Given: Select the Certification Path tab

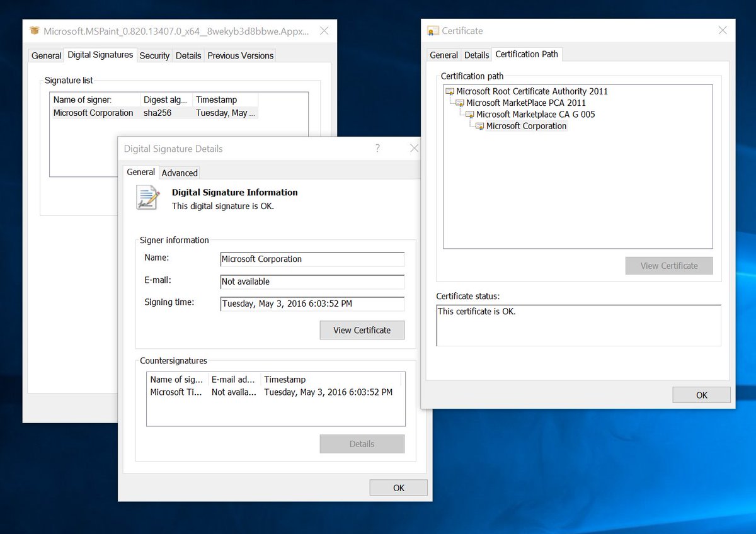Looking at the screenshot, I should 527,54.
